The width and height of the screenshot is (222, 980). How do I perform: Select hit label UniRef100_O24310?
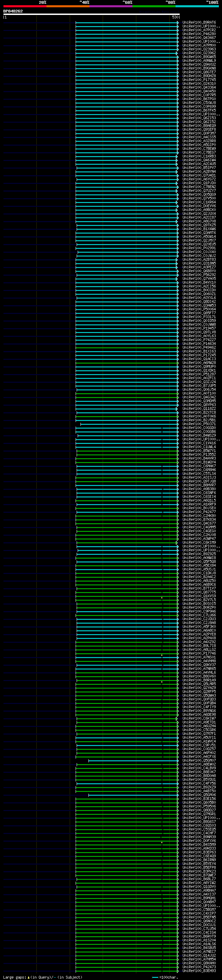(199, 84)
